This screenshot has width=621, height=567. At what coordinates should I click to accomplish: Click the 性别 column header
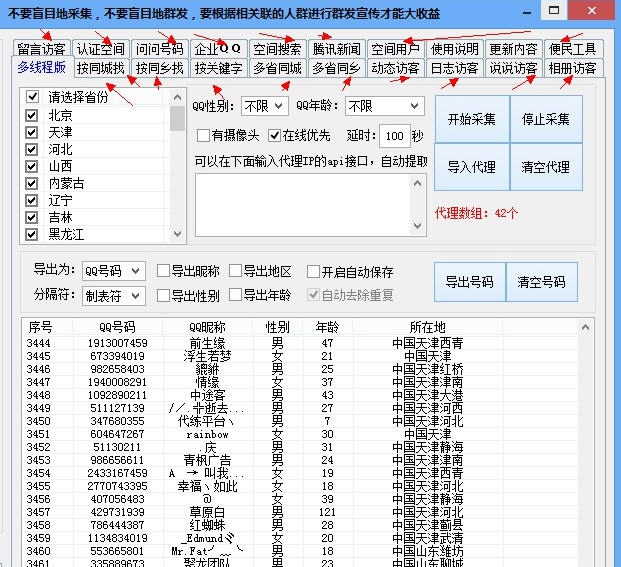[277, 327]
